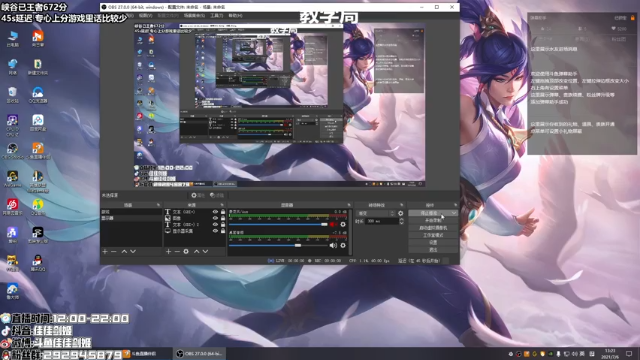Open dropdown arrow beside the stop streaming button
640x360 pixels.
point(454,213)
